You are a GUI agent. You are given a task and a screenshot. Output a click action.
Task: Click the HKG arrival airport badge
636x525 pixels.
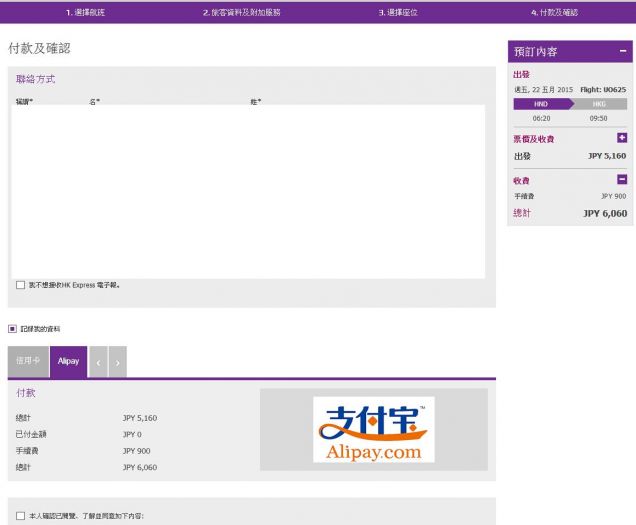point(599,104)
